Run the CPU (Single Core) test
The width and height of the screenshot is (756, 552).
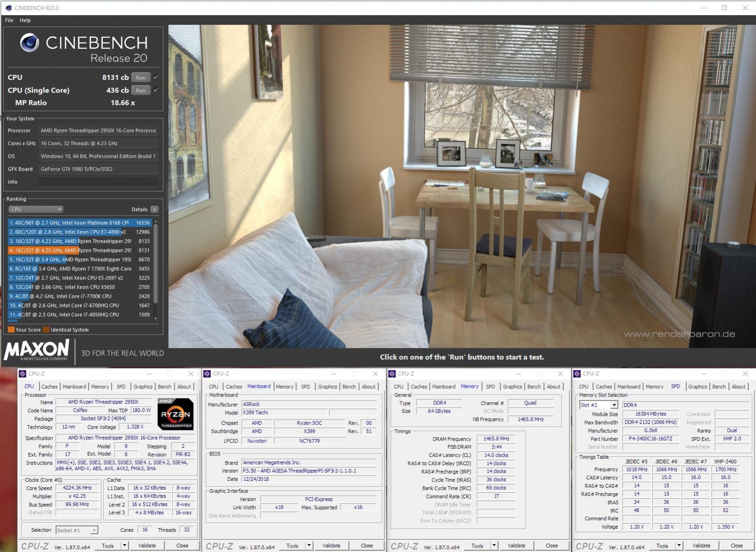point(141,90)
